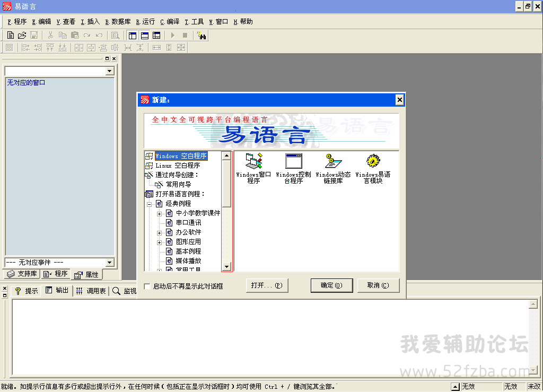This screenshot has width=543, height=392.
Task: Toggle the bottom status panel layout icon
Action: (x=144, y=36)
